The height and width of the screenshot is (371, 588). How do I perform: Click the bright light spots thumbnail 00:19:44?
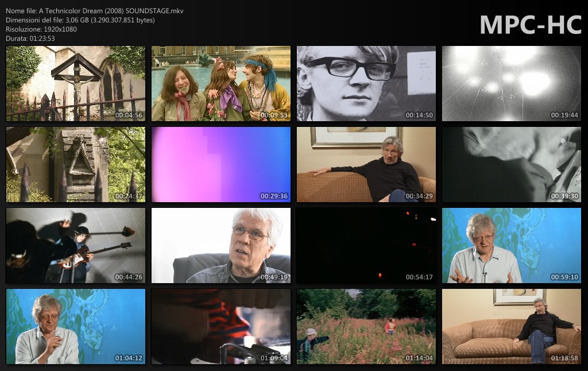point(512,84)
